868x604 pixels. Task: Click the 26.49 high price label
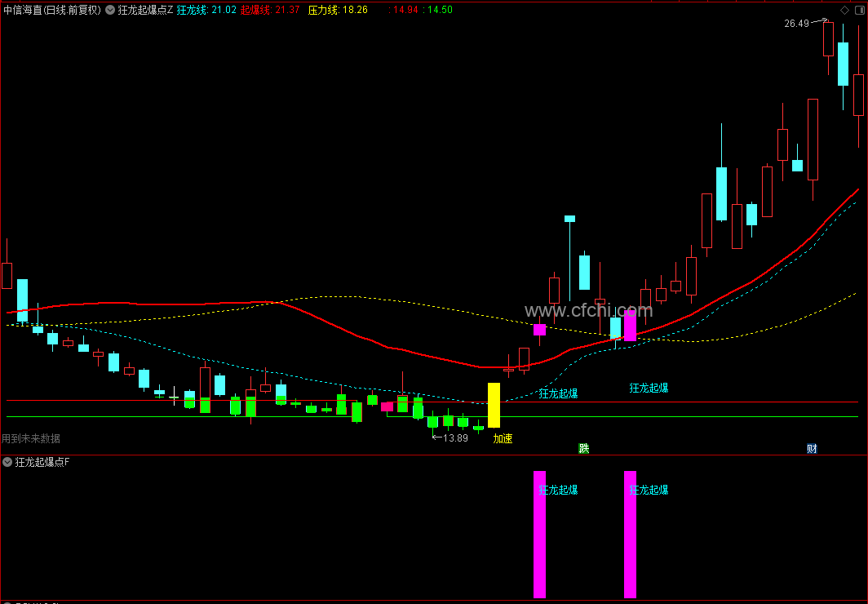[796, 23]
